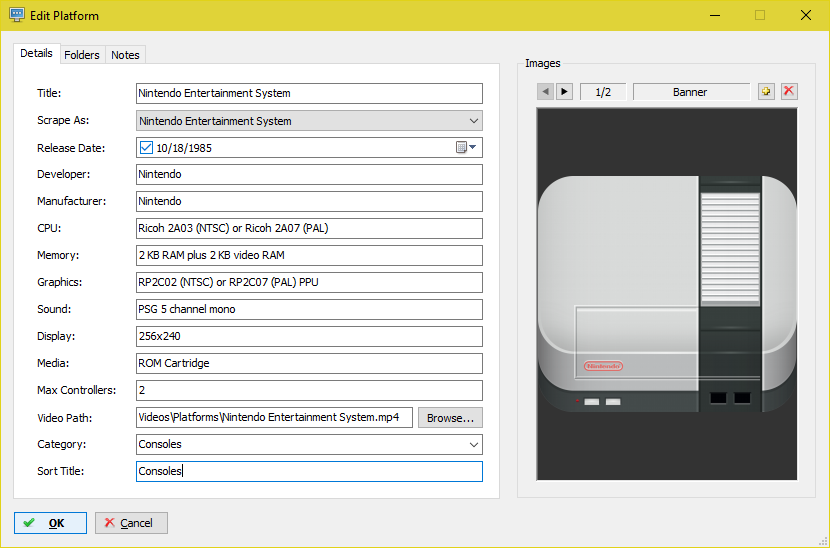Switch to the Notes tab
Image resolution: width=830 pixels, height=548 pixels.
pos(125,55)
